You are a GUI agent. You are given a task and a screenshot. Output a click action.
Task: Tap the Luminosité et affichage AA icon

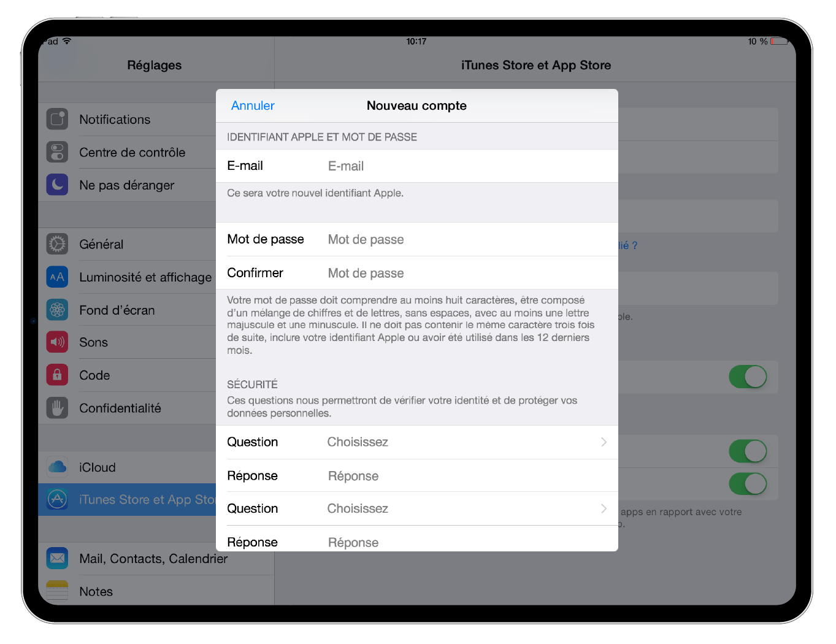(57, 277)
